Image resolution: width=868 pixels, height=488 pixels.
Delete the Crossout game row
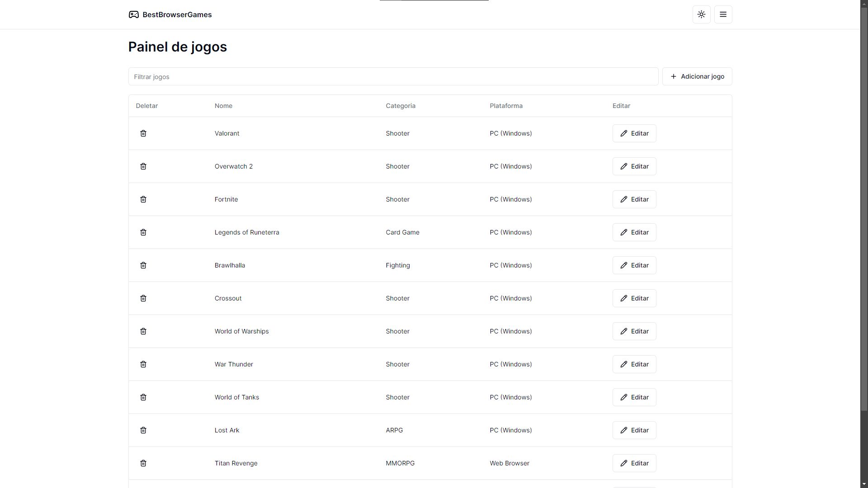[x=143, y=298]
